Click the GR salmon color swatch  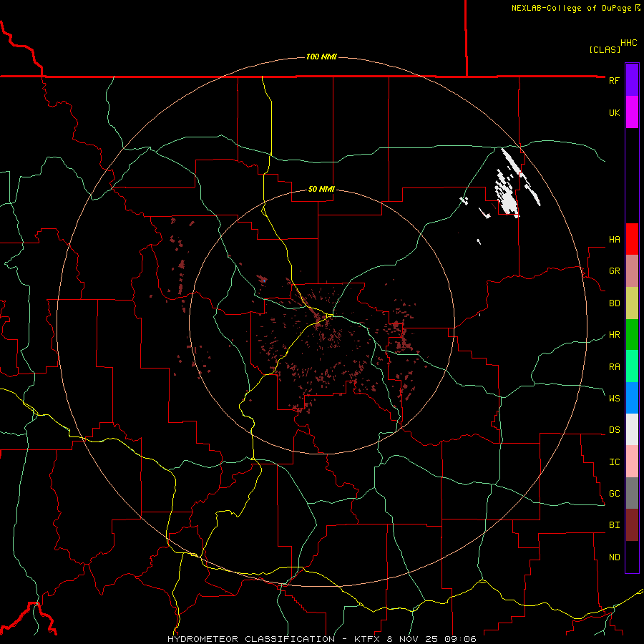[x=632, y=271]
